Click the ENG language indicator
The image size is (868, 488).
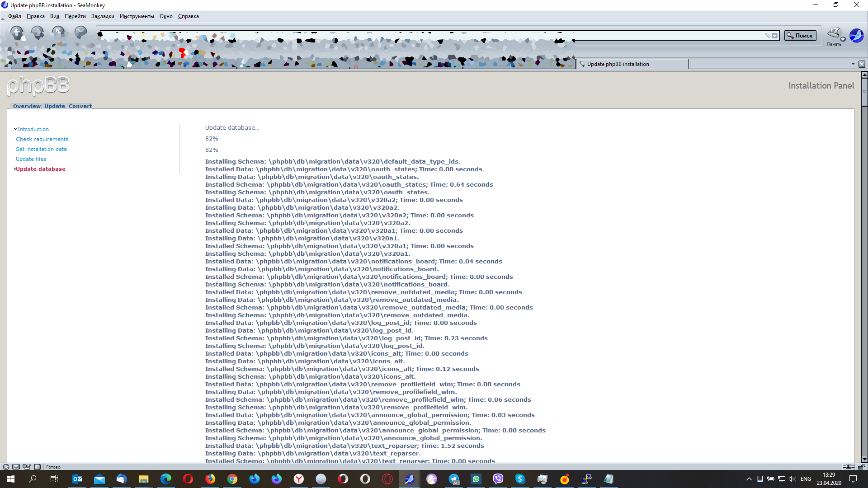(806, 479)
